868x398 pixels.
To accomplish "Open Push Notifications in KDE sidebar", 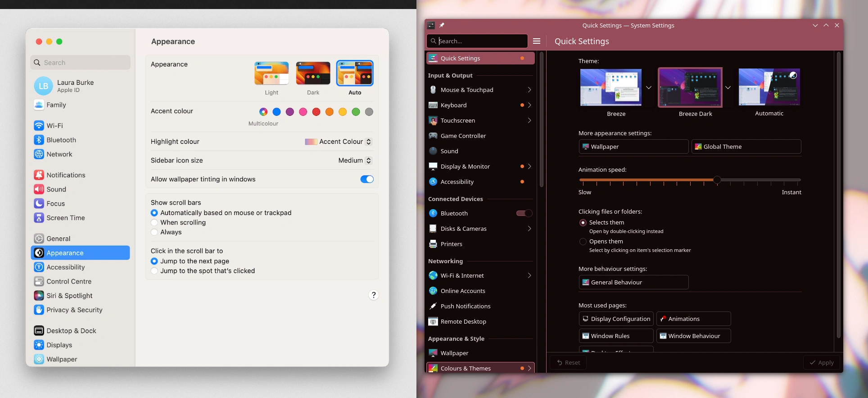I will tap(465, 306).
